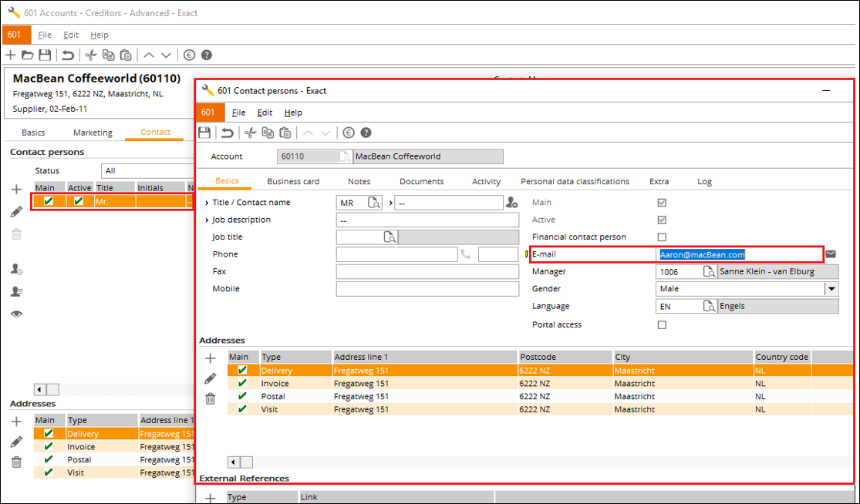Delete address with trash icon in Accounts window
The height and width of the screenshot is (504, 860).
click(x=16, y=462)
